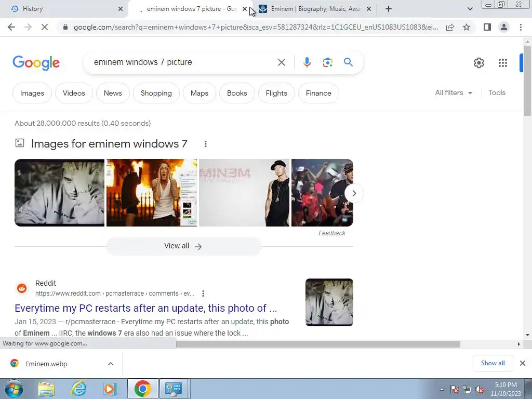
Task: Start voice search with microphone
Action: (307, 62)
